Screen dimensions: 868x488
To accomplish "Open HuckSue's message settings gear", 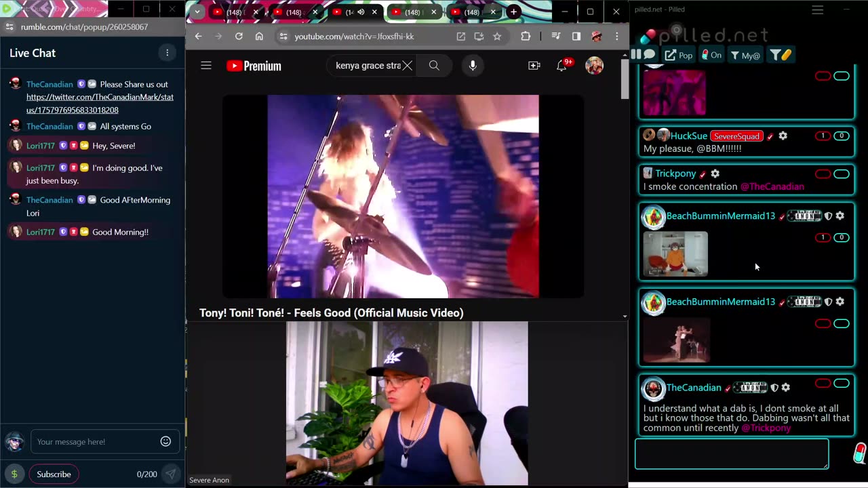I will pos(783,136).
